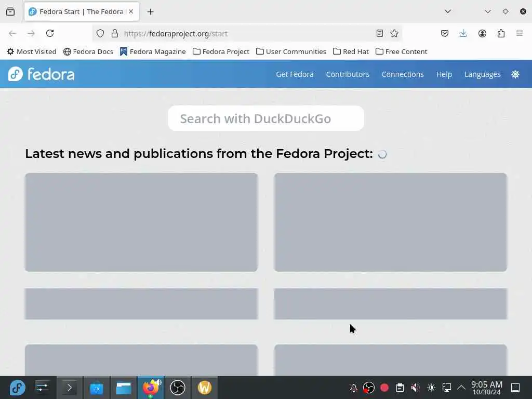This screenshot has height=399, width=532.
Task: Go back to the previous page
Action: point(12,33)
